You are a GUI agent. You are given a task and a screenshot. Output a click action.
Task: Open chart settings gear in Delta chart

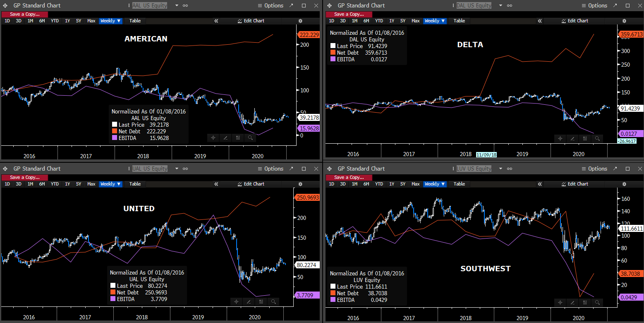[x=625, y=21]
